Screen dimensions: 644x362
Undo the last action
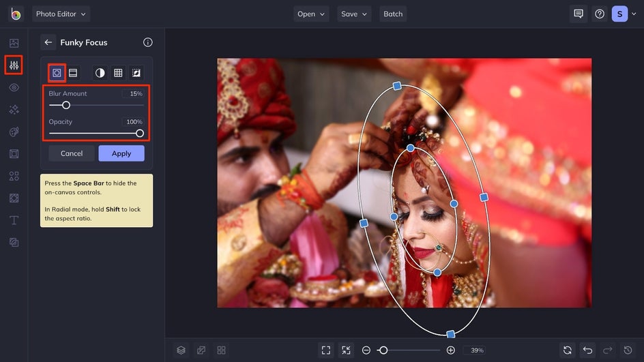[x=588, y=350]
